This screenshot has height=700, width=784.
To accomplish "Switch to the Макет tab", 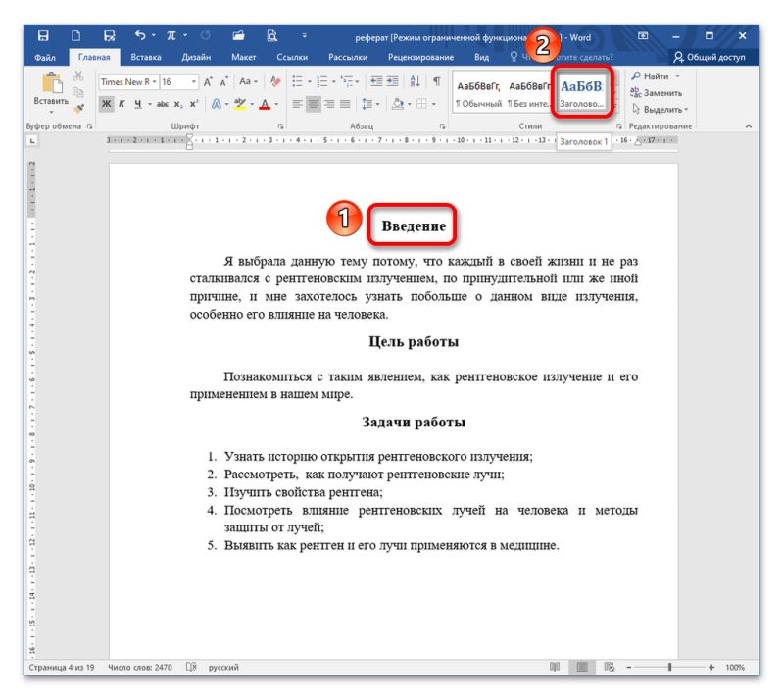I will click(243, 57).
